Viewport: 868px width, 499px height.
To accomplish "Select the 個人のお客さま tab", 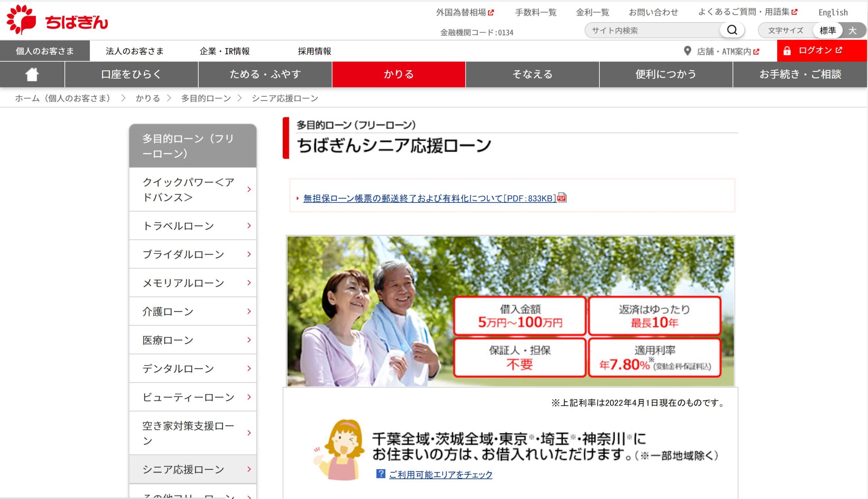I will (x=45, y=51).
